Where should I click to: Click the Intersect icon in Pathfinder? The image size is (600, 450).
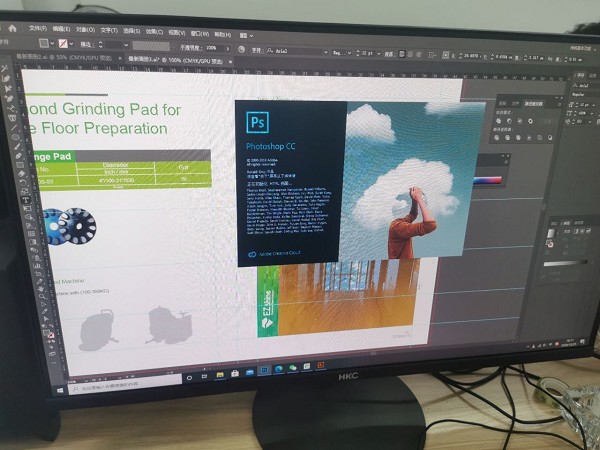click(519, 121)
